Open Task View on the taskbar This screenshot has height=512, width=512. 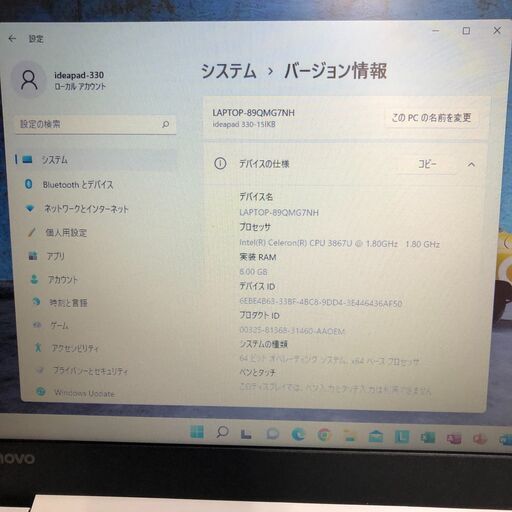(246, 433)
